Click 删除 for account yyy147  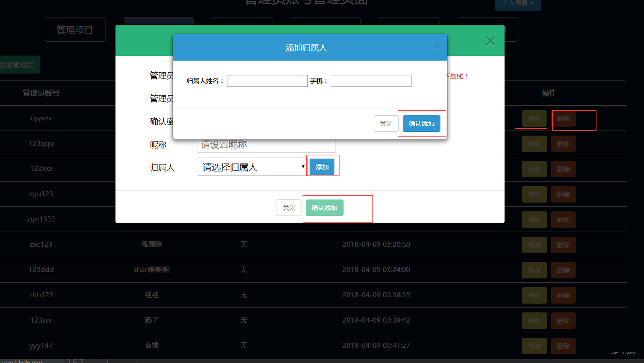[563, 346]
